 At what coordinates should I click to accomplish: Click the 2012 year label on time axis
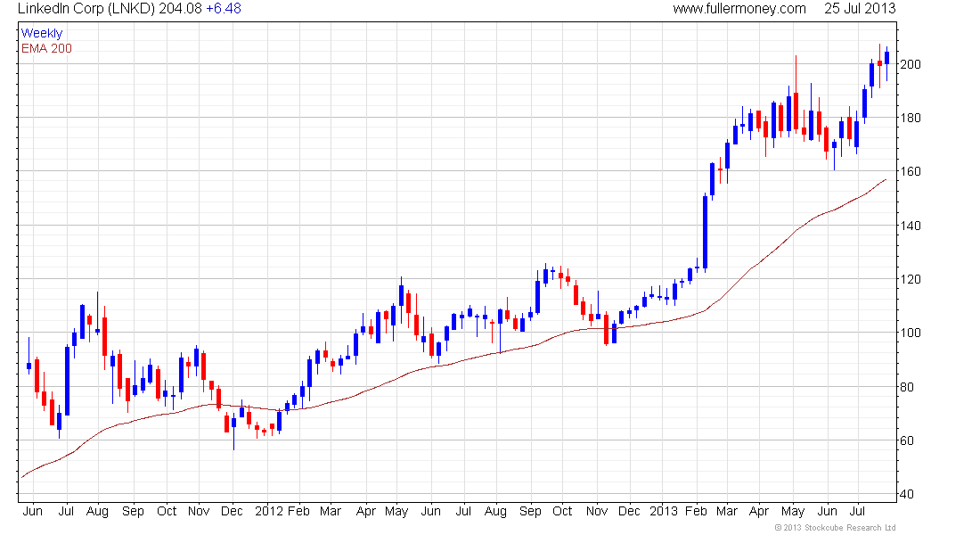(x=269, y=511)
